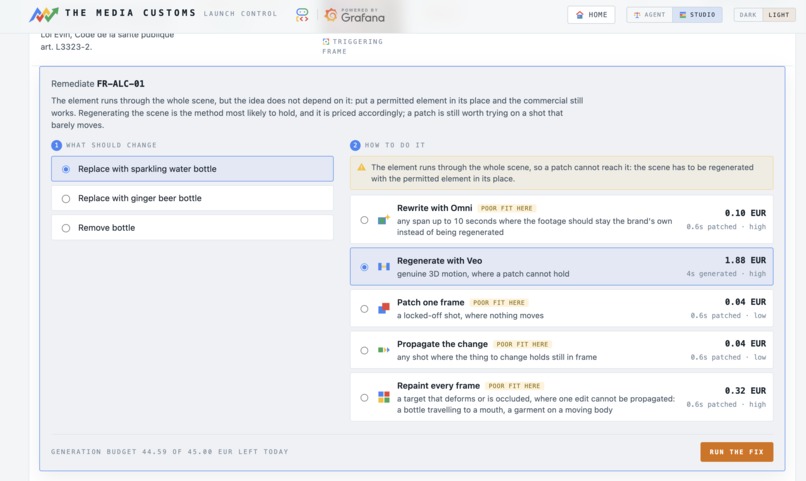
Task: Click Poor Fit Here badge on Omni
Action: click(506, 208)
